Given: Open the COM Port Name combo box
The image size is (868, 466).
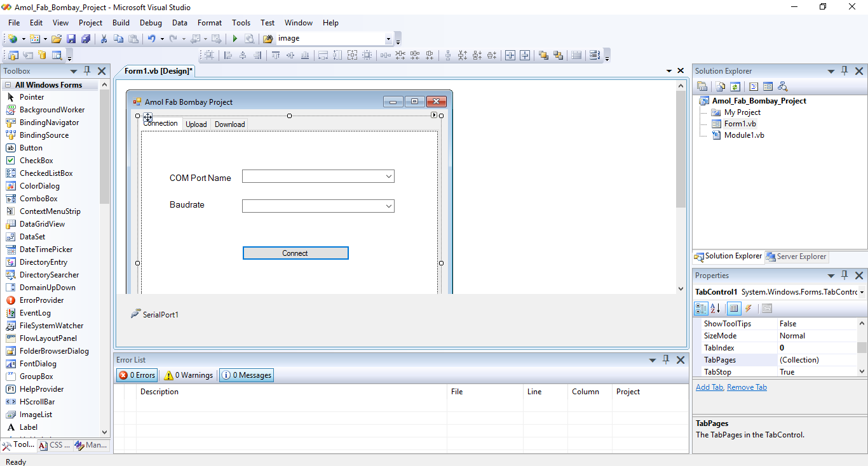Looking at the screenshot, I should click(389, 176).
